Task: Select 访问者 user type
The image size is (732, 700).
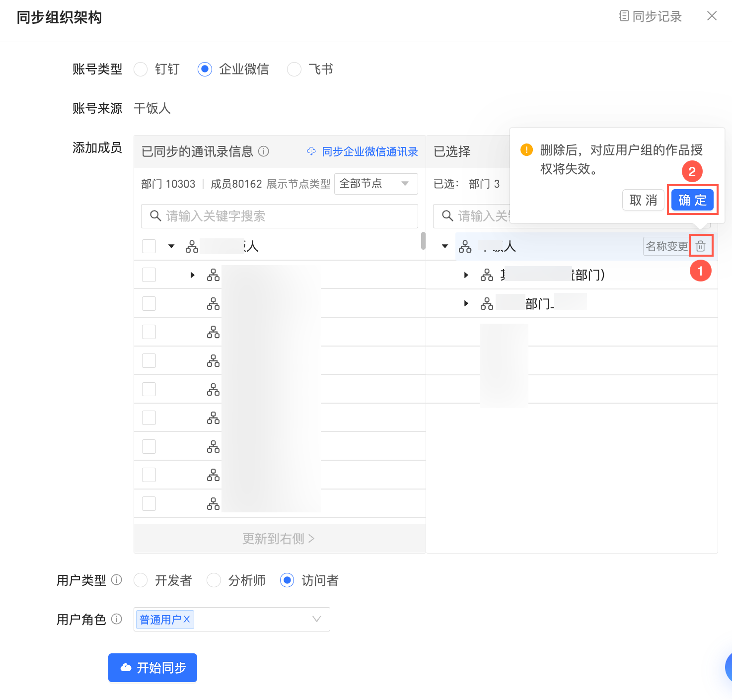Action: (287, 580)
